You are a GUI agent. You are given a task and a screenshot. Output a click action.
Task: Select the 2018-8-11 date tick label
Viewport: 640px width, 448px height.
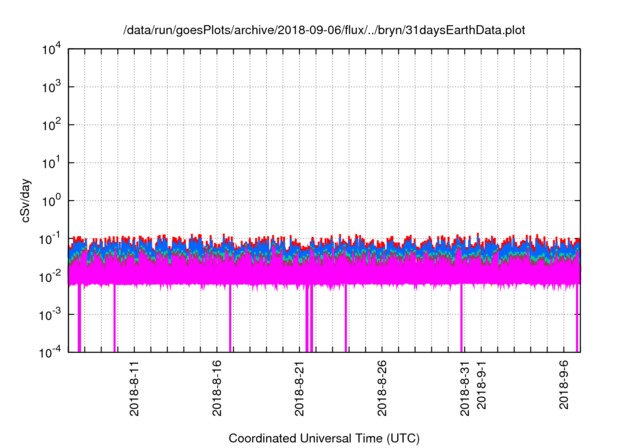coord(134,388)
